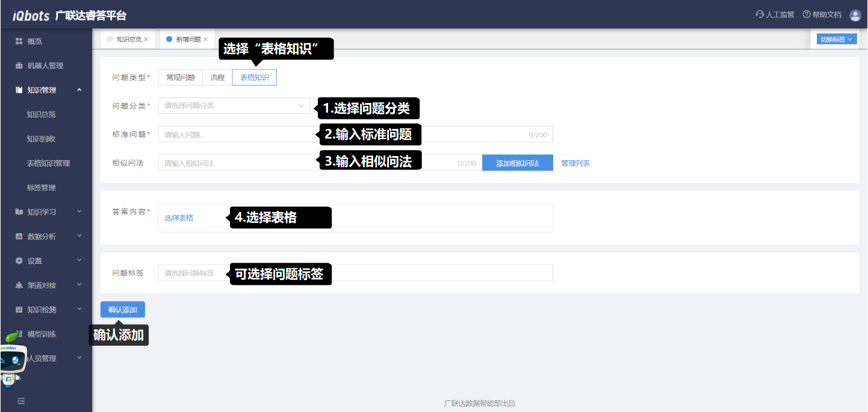Select 表格知识 question type

[x=254, y=78]
